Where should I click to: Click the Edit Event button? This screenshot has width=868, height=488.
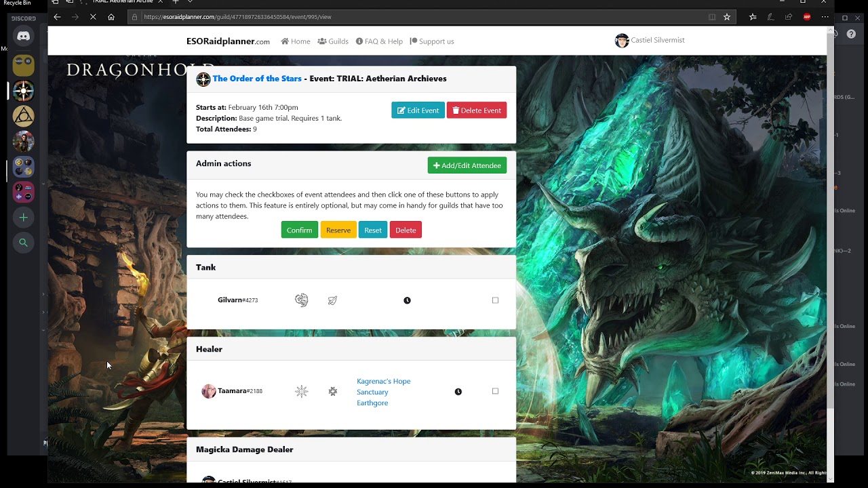point(418,110)
